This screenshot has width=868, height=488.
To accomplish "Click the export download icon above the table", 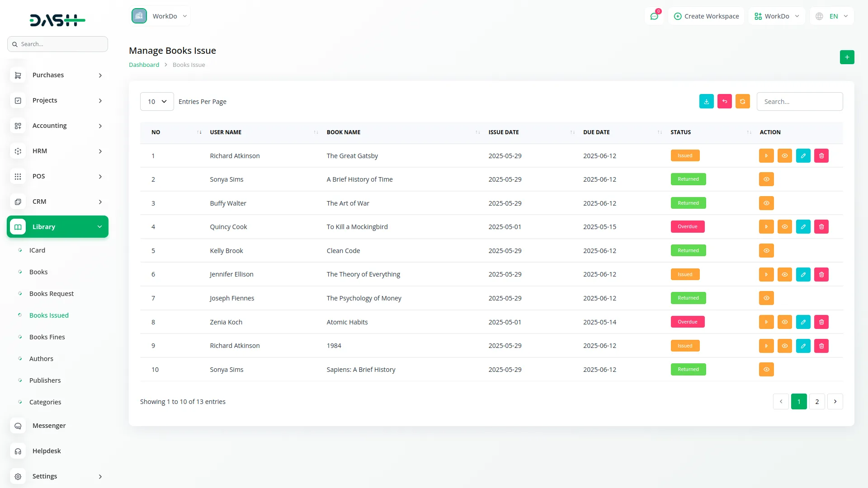I will 706,101.
